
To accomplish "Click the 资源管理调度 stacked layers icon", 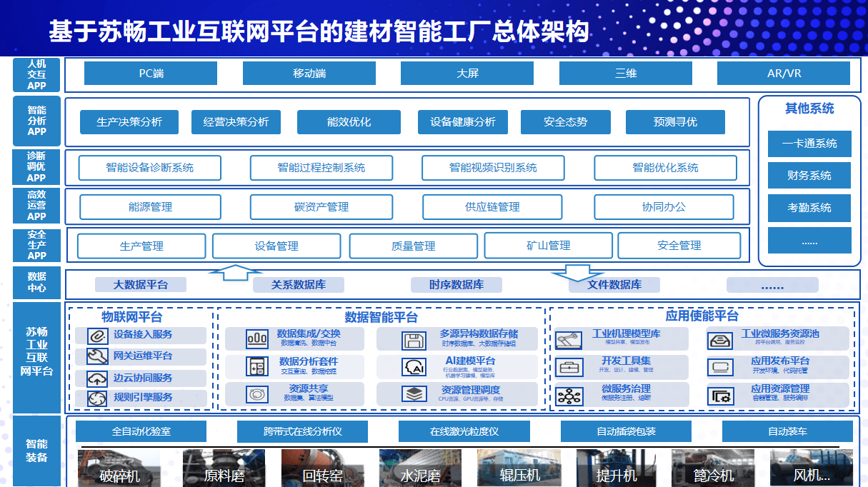I will [x=413, y=394].
